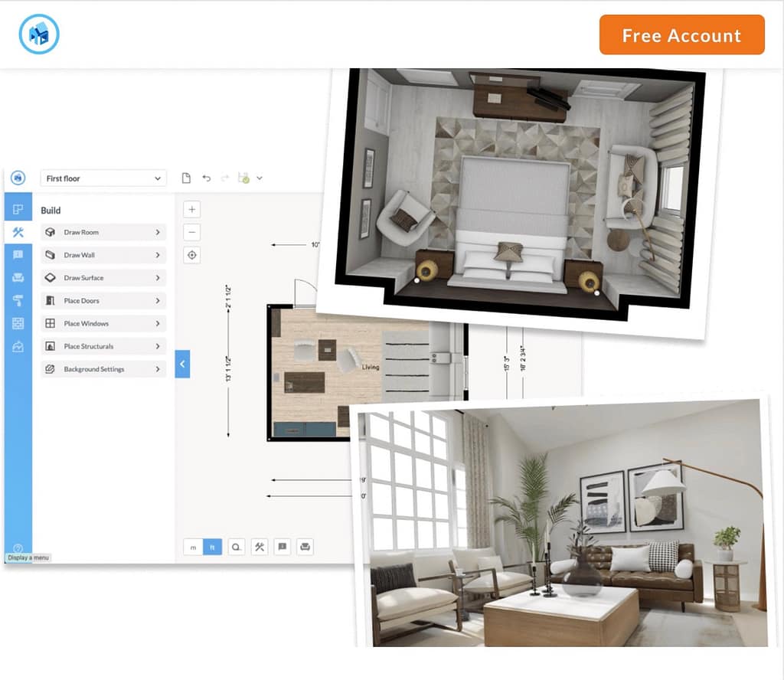Create a new document with page icon

186,178
